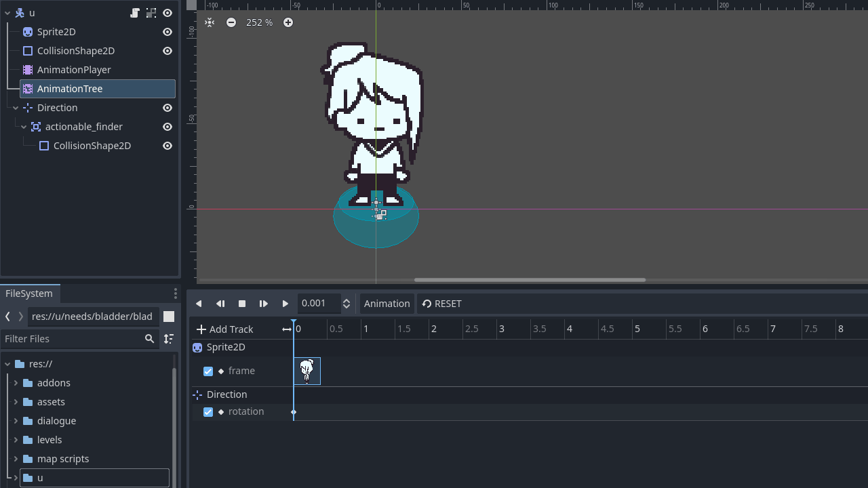Expand the addons folder

(x=16, y=383)
